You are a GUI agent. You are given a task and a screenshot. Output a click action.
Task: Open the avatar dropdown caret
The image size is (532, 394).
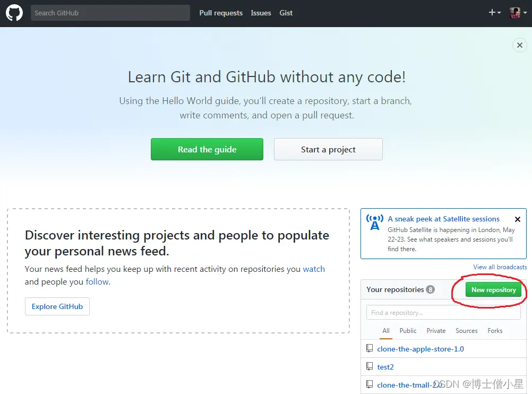click(525, 14)
